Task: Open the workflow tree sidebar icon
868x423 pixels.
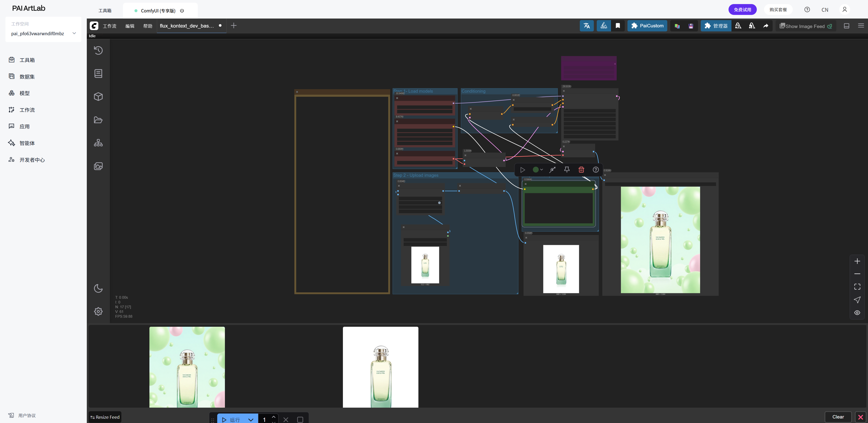Action: (x=98, y=143)
